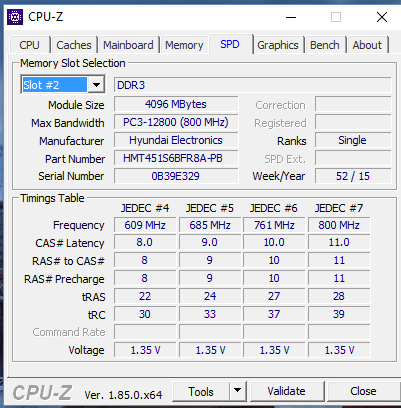Click the HMT451S6BFR8A-PB part number

tap(176, 158)
